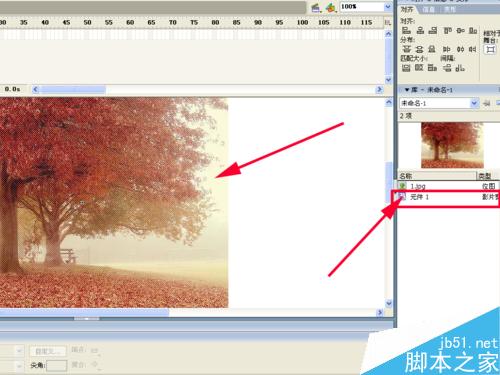Click the edit scene clapperboard icon
The width and height of the screenshot is (500, 375).
coord(316,8)
